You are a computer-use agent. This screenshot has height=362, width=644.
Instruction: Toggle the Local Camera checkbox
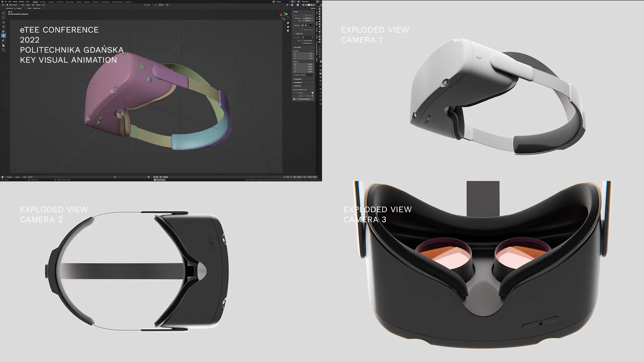coord(303,25)
